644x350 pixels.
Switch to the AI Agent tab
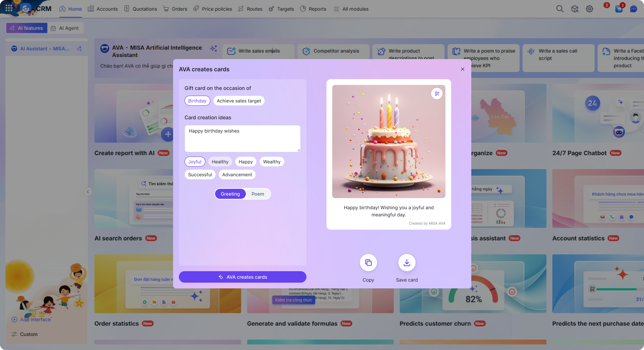65,28
